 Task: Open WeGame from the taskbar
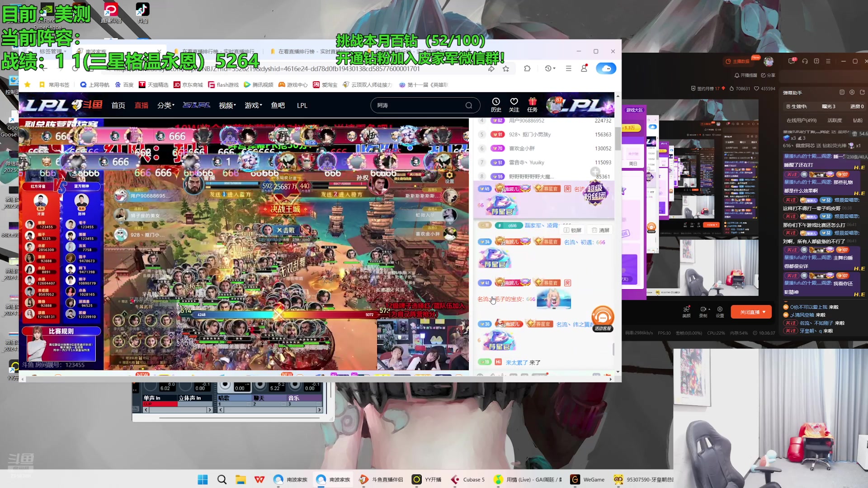point(588,479)
